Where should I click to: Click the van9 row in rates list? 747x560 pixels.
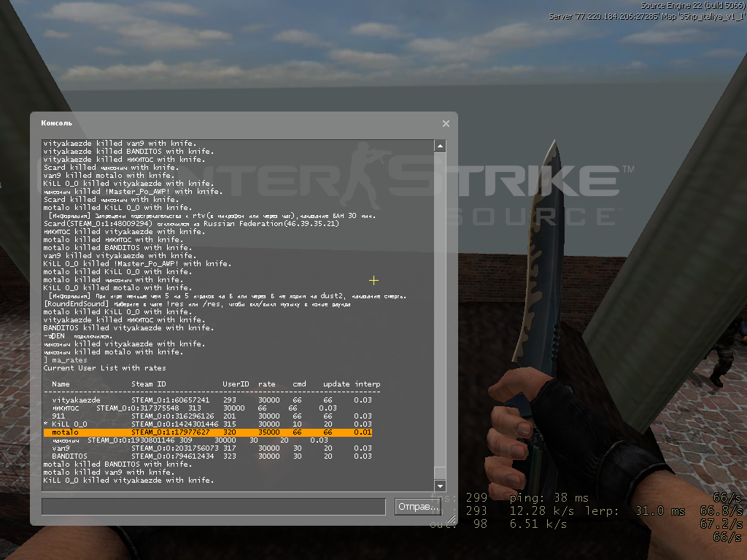[x=212, y=448]
